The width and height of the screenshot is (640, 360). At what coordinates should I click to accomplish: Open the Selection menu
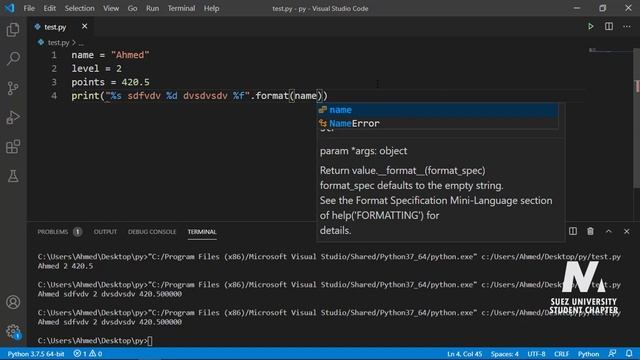point(79,8)
